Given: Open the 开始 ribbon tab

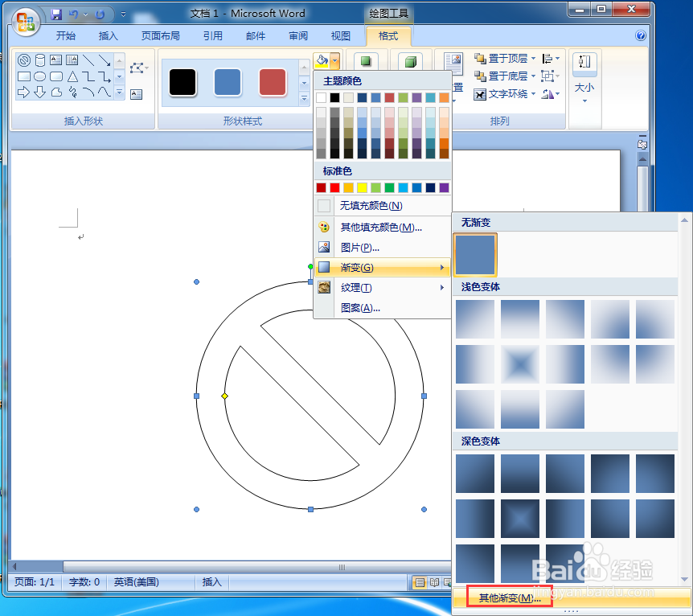Looking at the screenshot, I should [65, 36].
